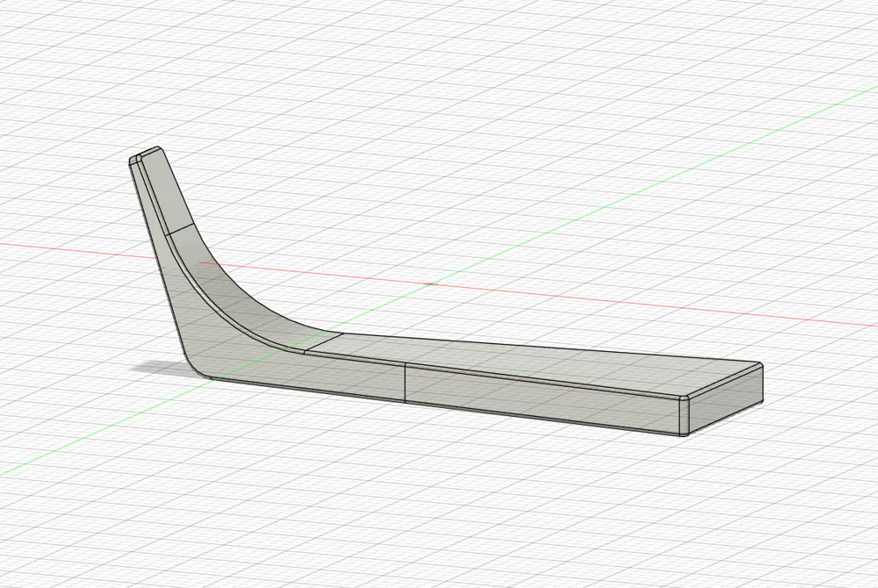Select the front side face right of the vertical seam
This screenshot has height=588, width=878.
point(540,400)
